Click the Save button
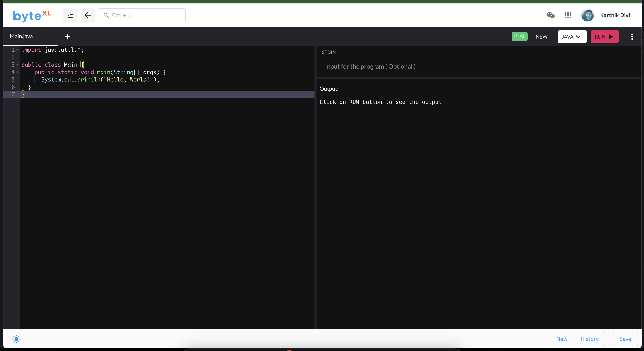This screenshot has height=351, width=644. [625, 339]
